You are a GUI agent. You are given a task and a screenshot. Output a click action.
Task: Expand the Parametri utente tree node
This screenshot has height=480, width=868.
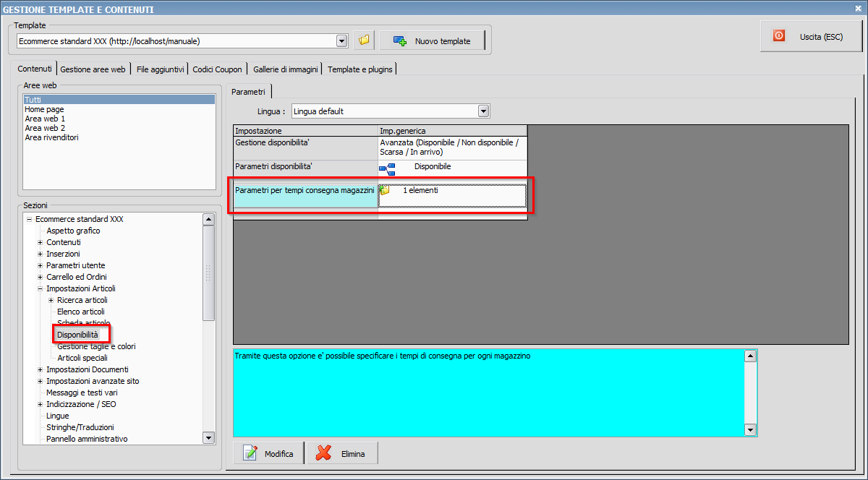tap(41, 265)
